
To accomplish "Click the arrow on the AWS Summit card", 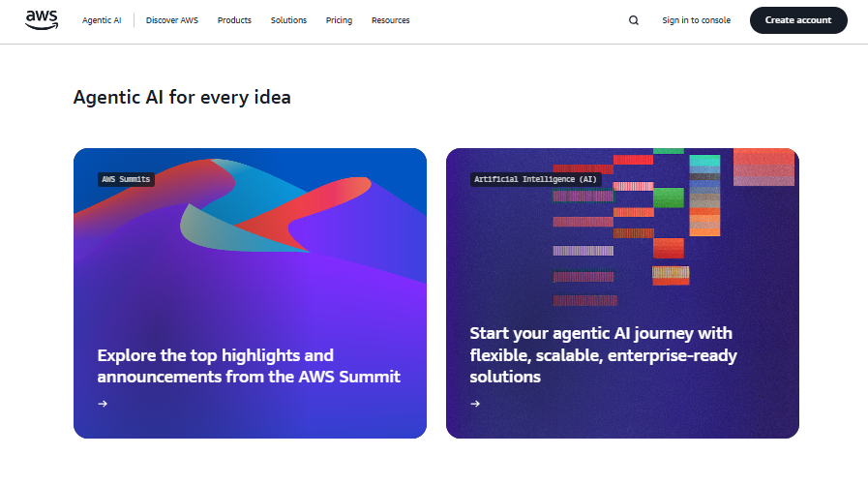I will point(103,404).
